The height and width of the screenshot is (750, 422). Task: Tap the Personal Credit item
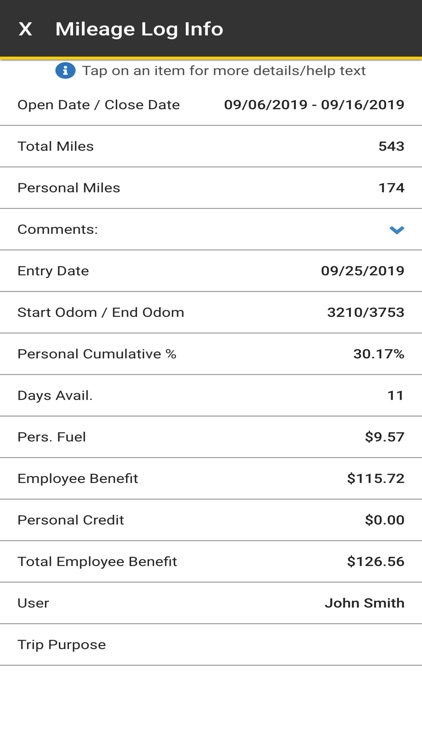click(211, 520)
